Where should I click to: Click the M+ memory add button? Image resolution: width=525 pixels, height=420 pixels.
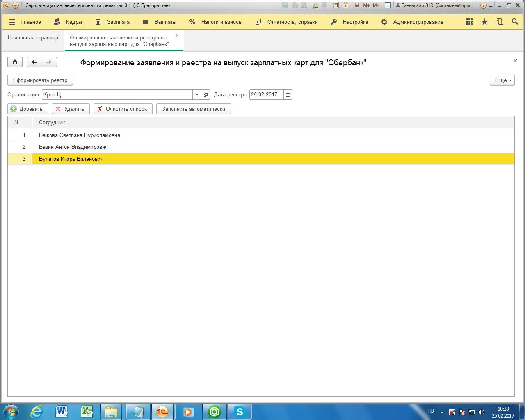point(366,5)
